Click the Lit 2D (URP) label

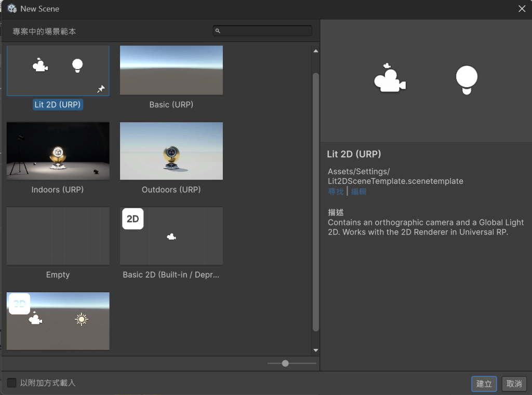click(58, 104)
